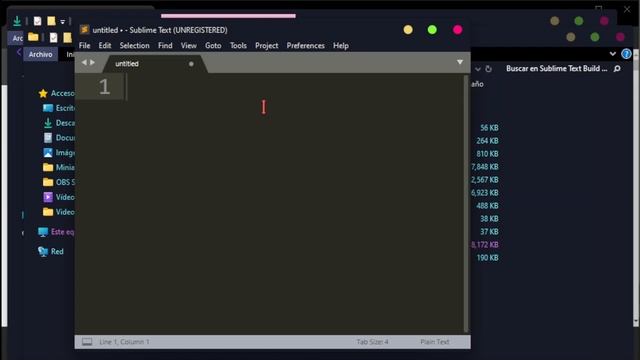Open Descargas folder in Explorer sidebar
Screen dimensions: 640x360
pyautogui.click(x=59, y=123)
